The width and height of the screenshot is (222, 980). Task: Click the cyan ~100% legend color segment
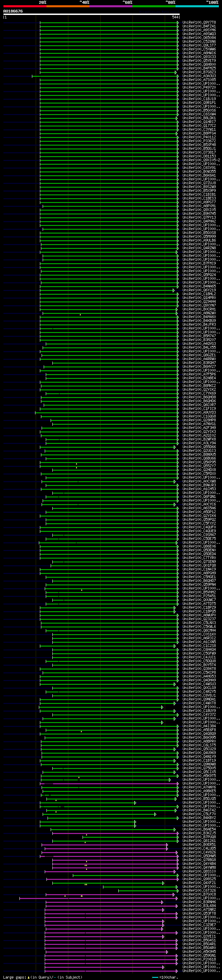click(x=197, y=6)
